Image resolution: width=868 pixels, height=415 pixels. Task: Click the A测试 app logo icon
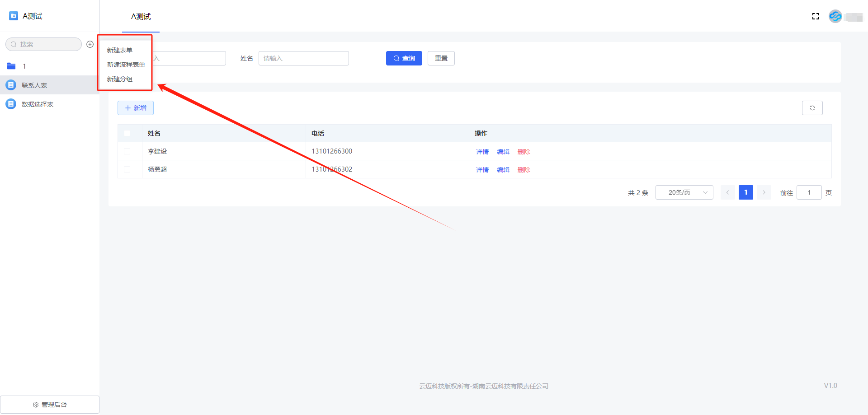14,16
